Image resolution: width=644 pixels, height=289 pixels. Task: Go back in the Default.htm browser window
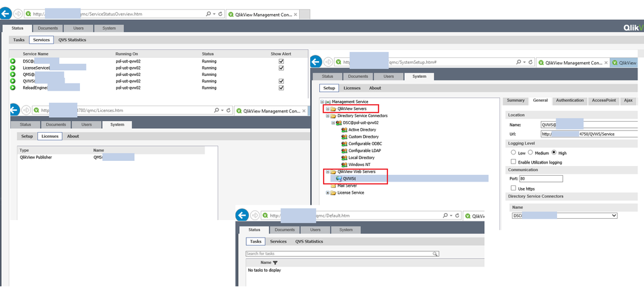click(x=242, y=215)
